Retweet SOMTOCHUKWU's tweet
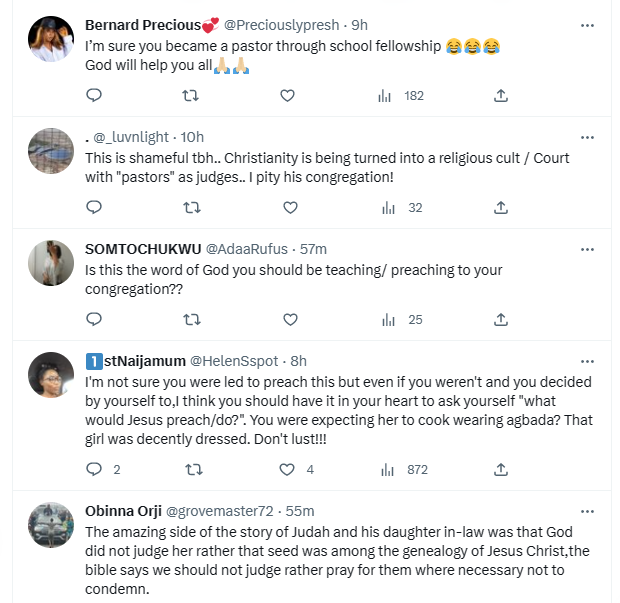 click(x=192, y=320)
